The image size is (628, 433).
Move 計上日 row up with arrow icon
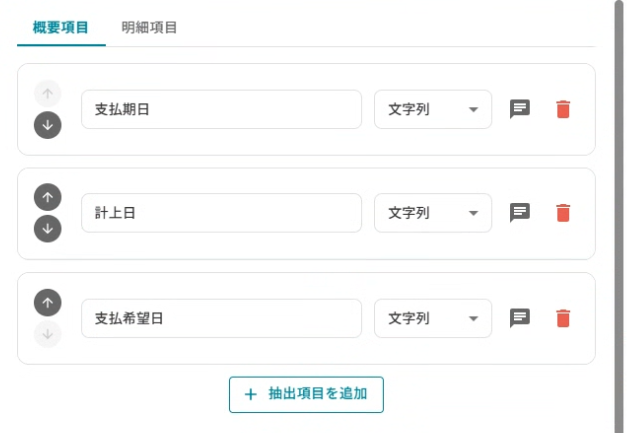[x=48, y=197]
